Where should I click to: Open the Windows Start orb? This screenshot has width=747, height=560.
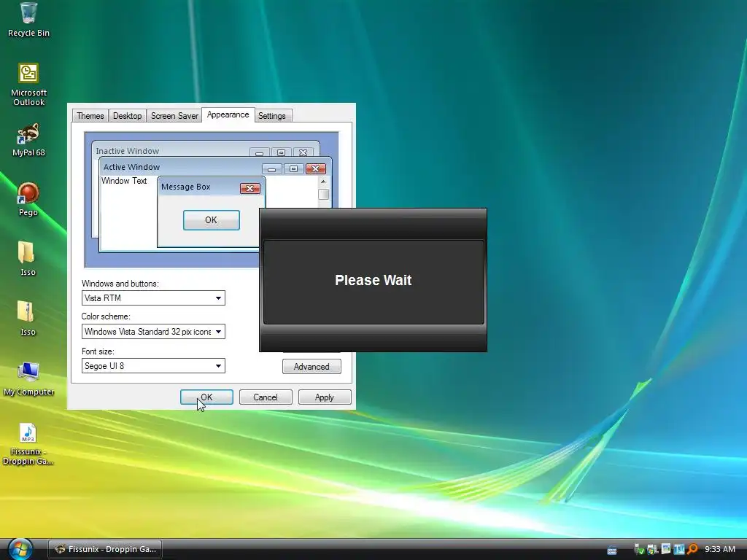20,549
